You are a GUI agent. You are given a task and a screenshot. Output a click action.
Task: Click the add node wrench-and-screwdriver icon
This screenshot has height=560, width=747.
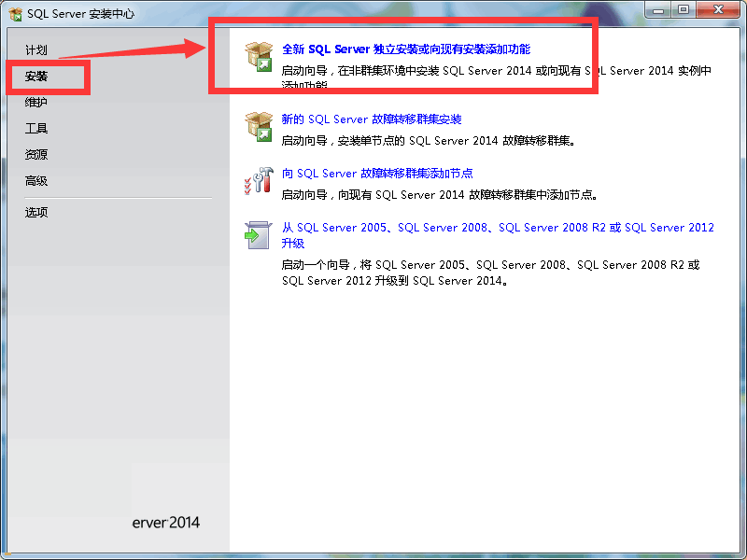[x=258, y=181]
